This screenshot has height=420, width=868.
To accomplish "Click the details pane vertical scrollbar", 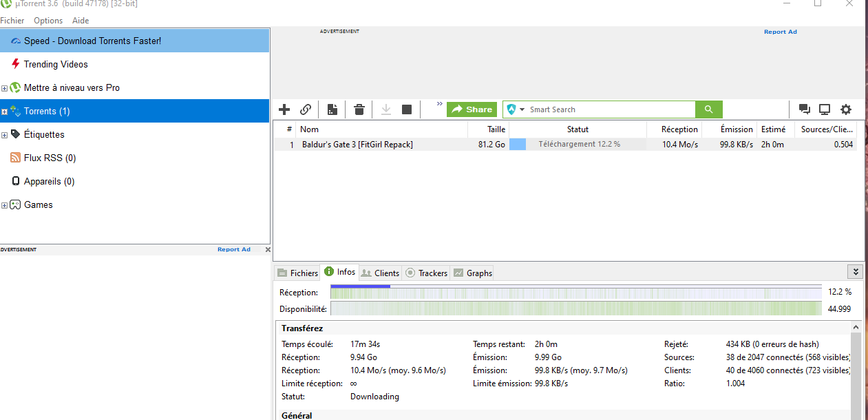I will coord(856,377).
